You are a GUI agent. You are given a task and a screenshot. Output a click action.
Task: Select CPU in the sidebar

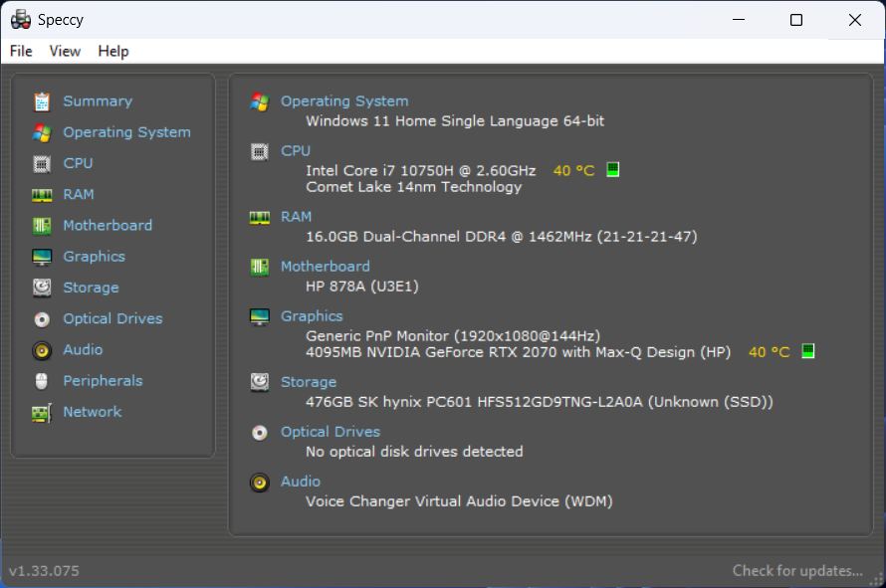(78, 163)
